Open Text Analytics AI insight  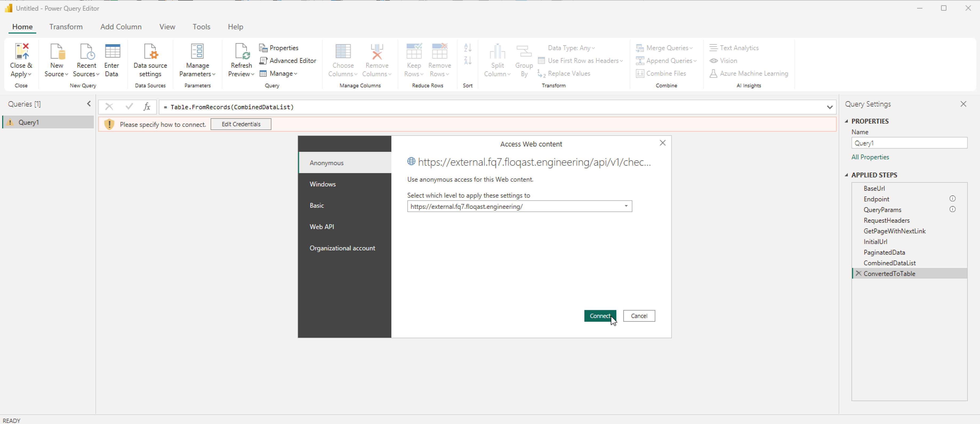pyautogui.click(x=734, y=48)
